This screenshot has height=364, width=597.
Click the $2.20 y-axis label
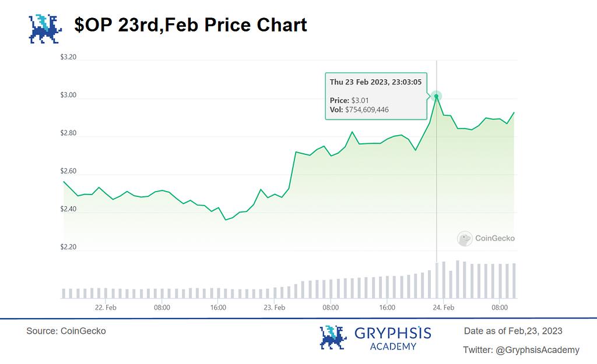pyautogui.click(x=69, y=247)
